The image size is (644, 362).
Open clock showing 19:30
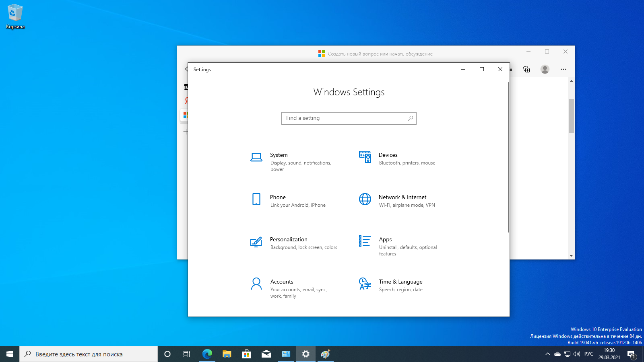tap(609, 354)
